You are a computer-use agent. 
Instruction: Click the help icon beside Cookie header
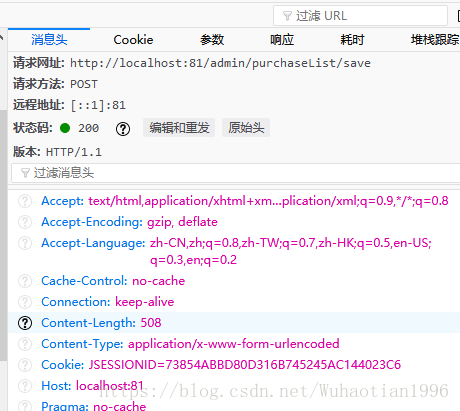coord(25,365)
